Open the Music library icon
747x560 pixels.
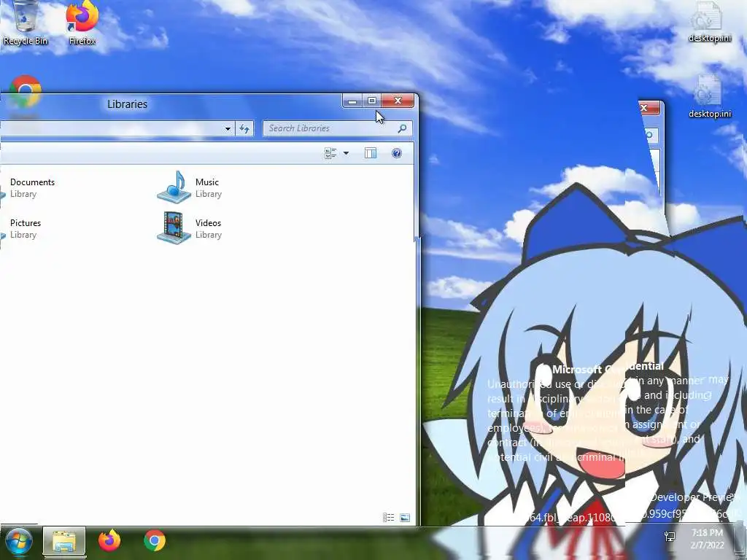174,187
